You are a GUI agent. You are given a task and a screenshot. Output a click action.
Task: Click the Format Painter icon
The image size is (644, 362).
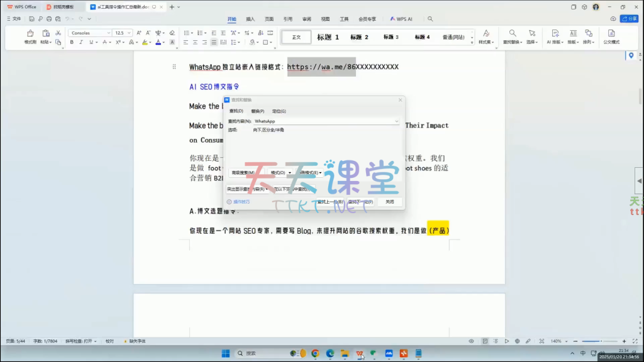tap(30, 33)
